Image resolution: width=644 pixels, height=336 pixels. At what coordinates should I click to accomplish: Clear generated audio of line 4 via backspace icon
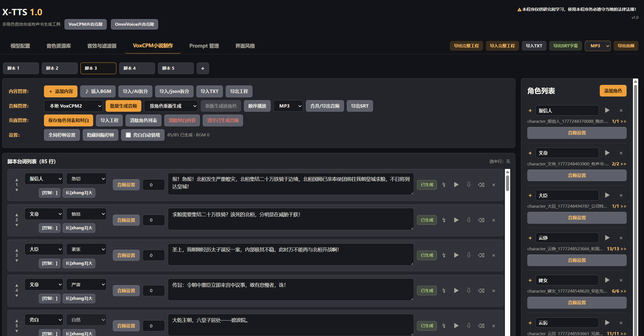pyautogui.click(x=481, y=290)
